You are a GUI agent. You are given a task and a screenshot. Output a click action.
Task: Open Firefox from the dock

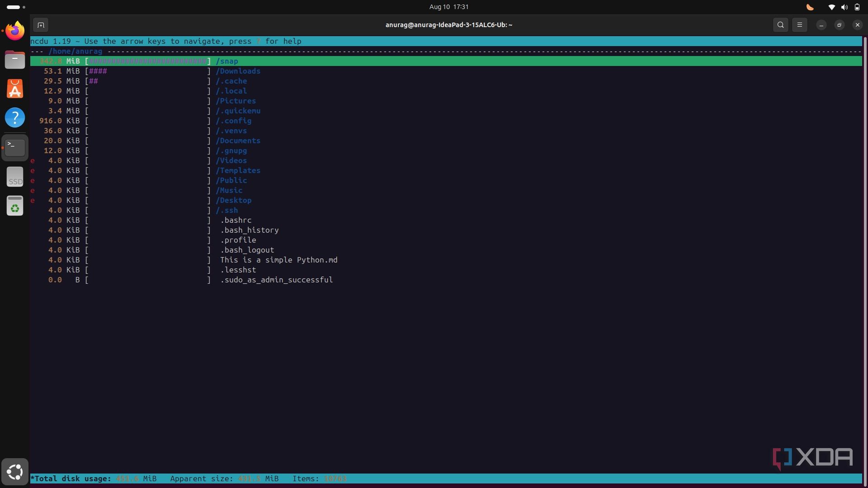(15, 31)
